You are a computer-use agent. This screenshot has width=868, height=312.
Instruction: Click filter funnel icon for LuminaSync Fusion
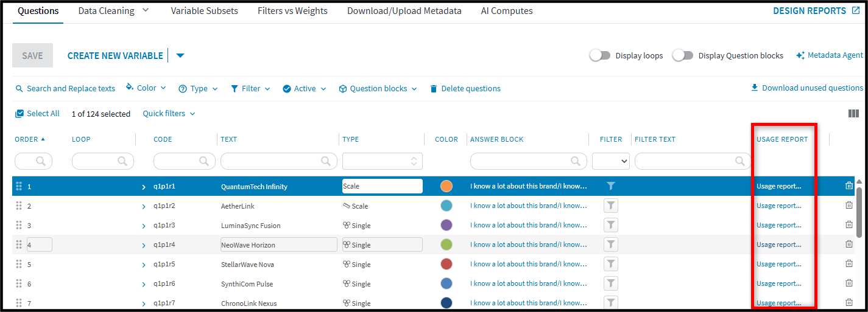(611, 225)
